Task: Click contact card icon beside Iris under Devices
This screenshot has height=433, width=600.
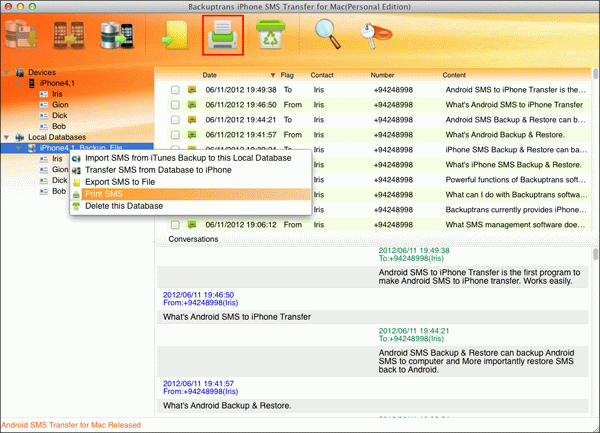Action: point(44,94)
